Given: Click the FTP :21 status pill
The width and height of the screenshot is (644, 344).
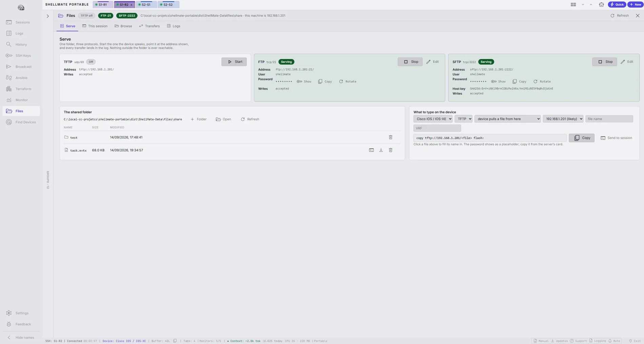Looking at the screenshot, I should click(106, 16).
